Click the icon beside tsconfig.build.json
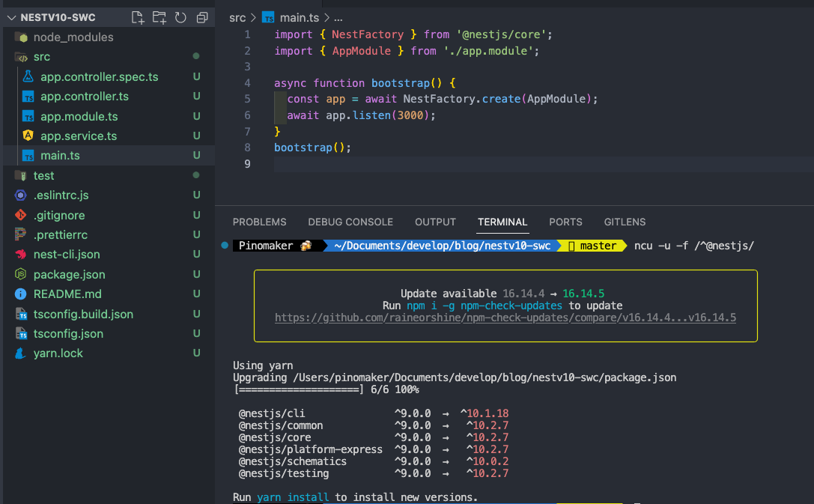Screen dimensions: 814x504 click(x=21, y=314)
